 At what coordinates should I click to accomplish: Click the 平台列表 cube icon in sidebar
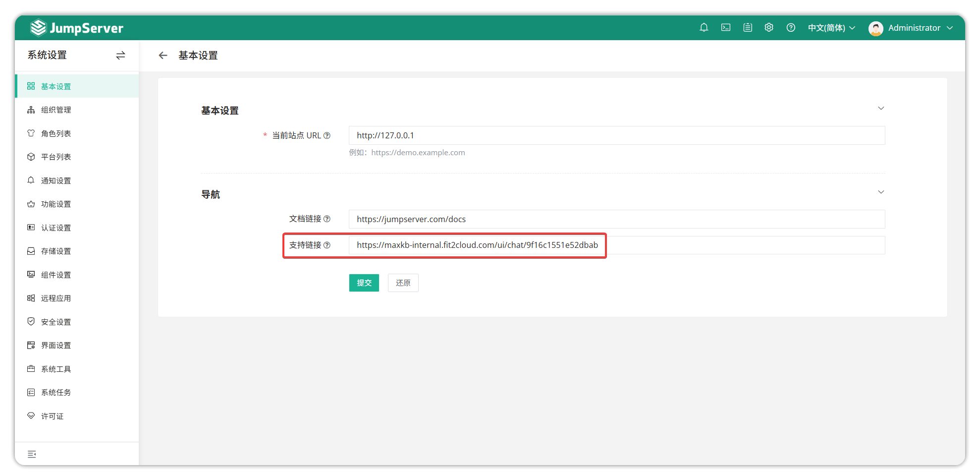(31, 157)
